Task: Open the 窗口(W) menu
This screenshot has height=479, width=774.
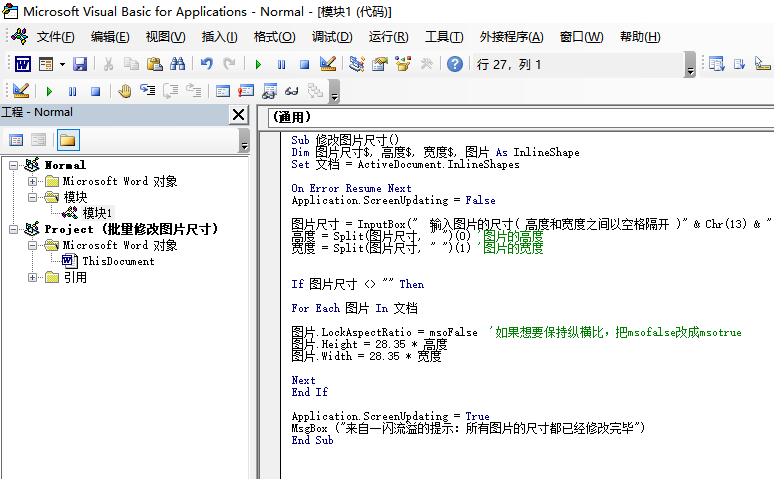Action: tap(581, 37)
